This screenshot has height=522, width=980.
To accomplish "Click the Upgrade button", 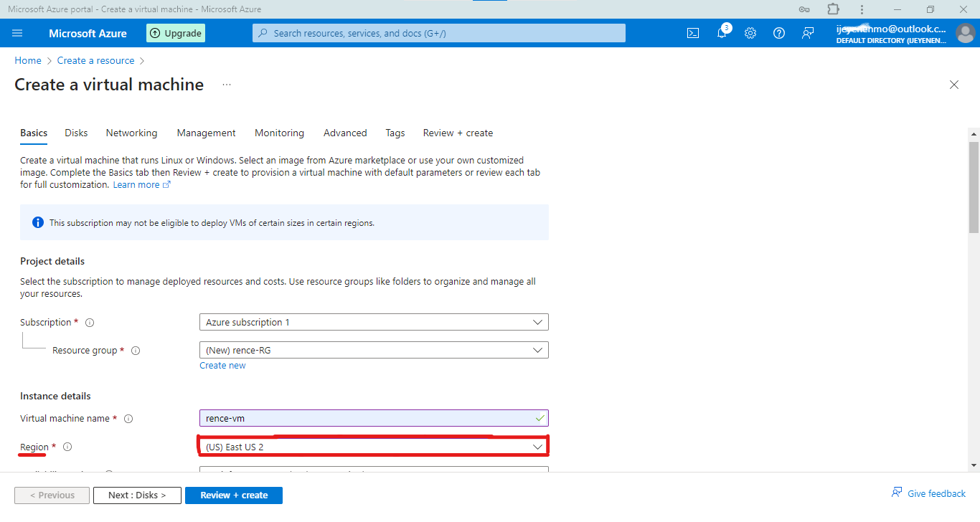I will (x=176, y=33).
